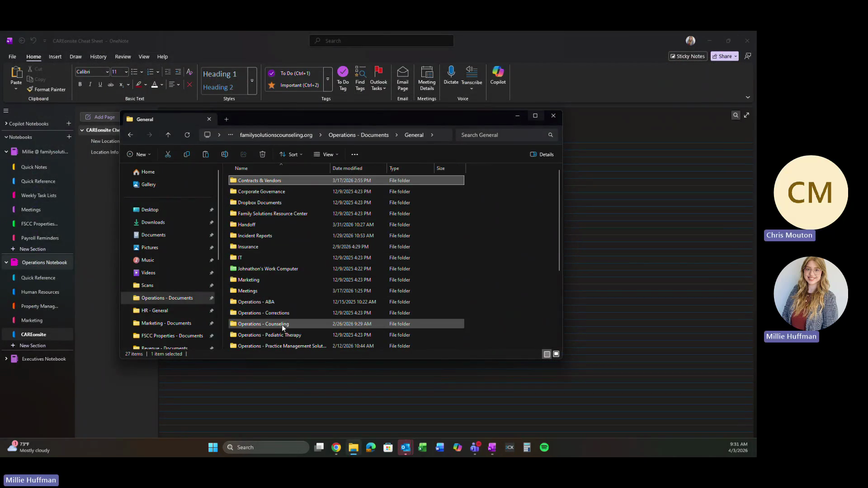This screenshot has width=868, height=488.
Task: Open the See more ellipsis in Explorer toolbar
Action: tap(354, 155)
